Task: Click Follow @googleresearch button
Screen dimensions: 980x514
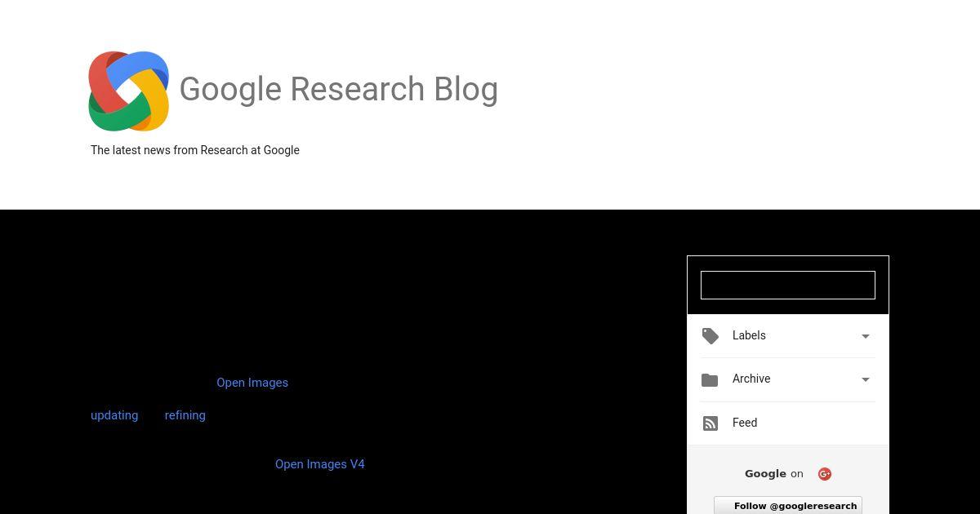Action: tap(788, 506)
